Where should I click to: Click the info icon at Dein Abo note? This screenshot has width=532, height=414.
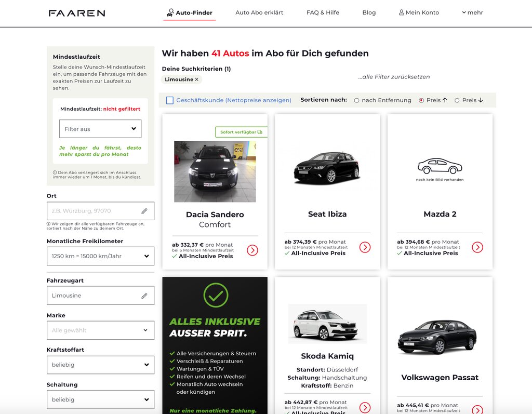[x=55, y=172]
